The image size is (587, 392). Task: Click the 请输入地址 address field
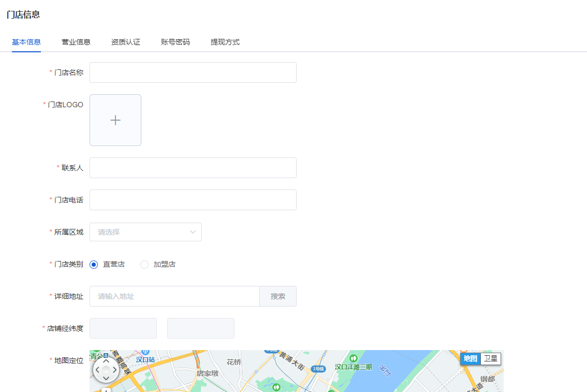point(174,296)
